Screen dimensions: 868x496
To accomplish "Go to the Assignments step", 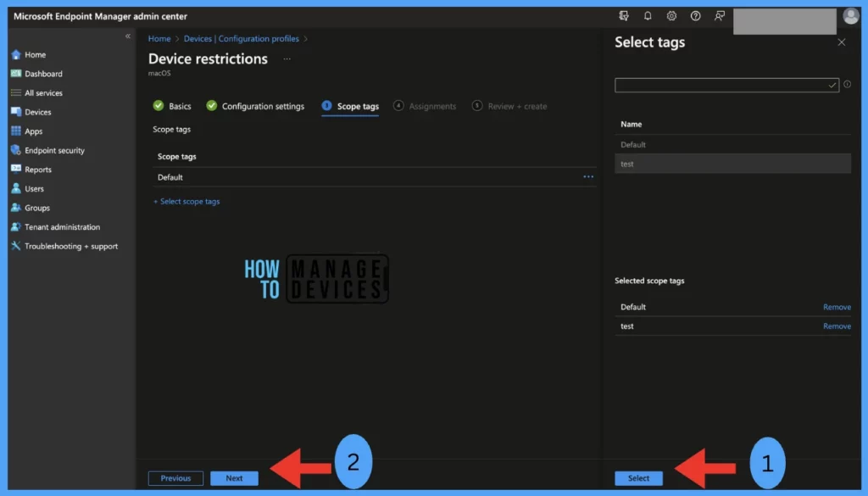I will click(x=425, y=106).
